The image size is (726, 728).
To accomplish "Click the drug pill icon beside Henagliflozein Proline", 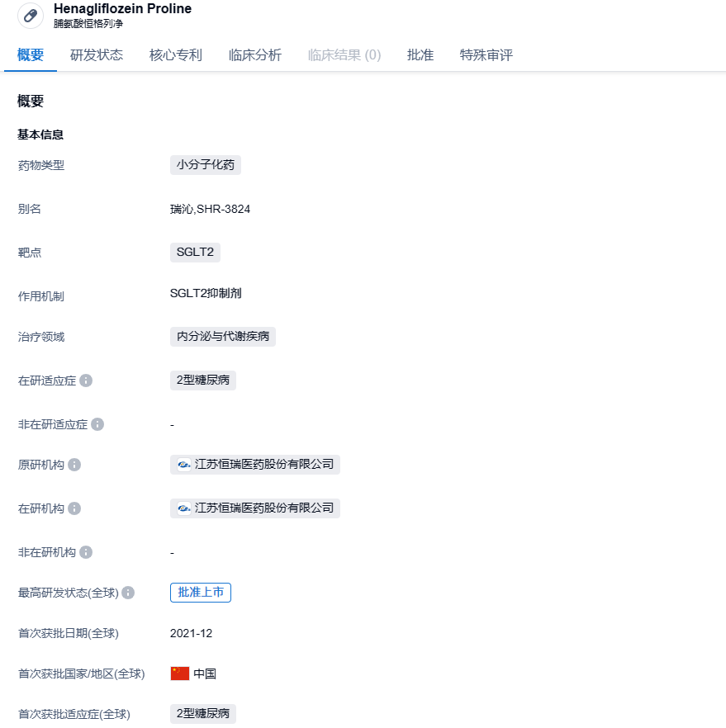I will pos(31,16).
